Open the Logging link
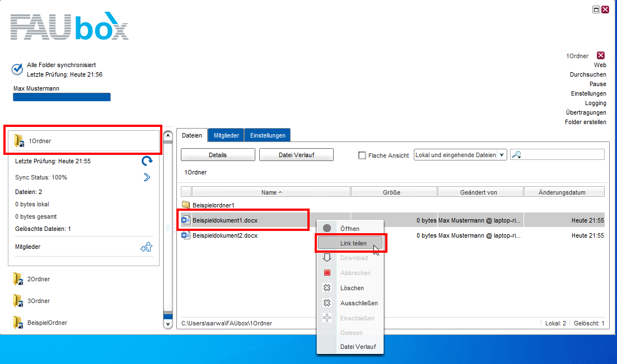The height and width of the screenshot is (364, 617). click(595, 103)
